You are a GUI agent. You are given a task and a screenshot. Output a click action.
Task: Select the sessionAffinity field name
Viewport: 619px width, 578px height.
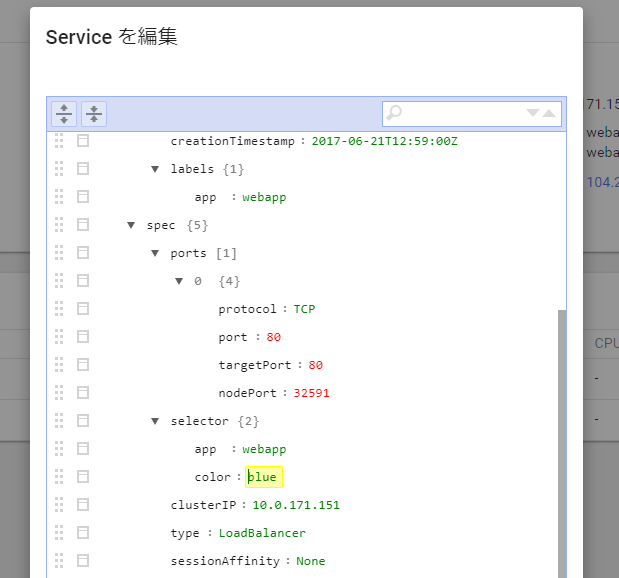coord(225,561)
